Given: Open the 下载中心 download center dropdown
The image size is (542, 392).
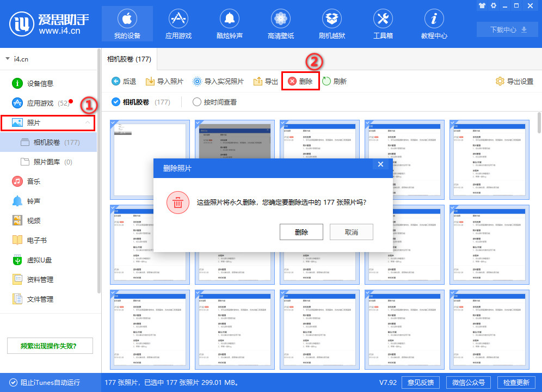Looking at the screenshot, I should [506, 29].
